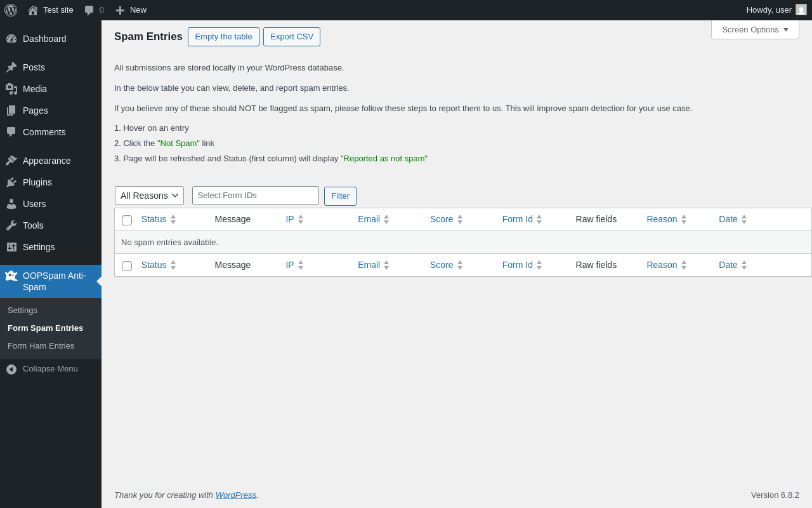Open the Media library icon
The width and height of the screenshot is (812, 508).
11,89
